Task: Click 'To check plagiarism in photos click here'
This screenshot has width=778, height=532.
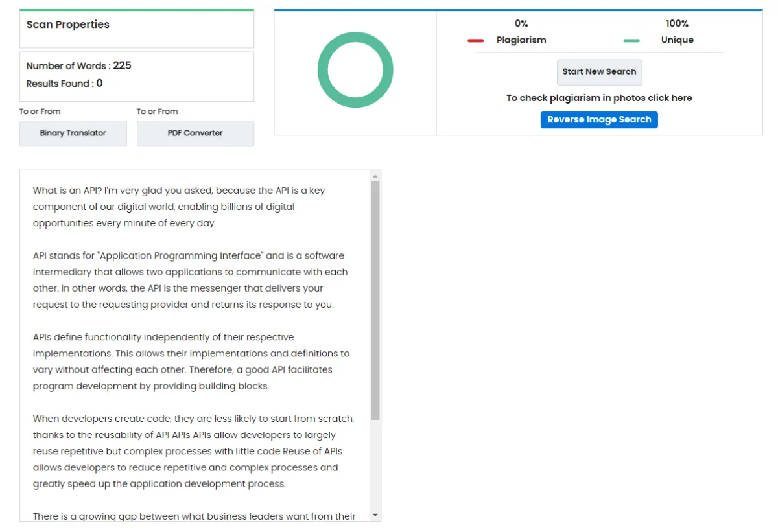Action: (x=599, y=98)
